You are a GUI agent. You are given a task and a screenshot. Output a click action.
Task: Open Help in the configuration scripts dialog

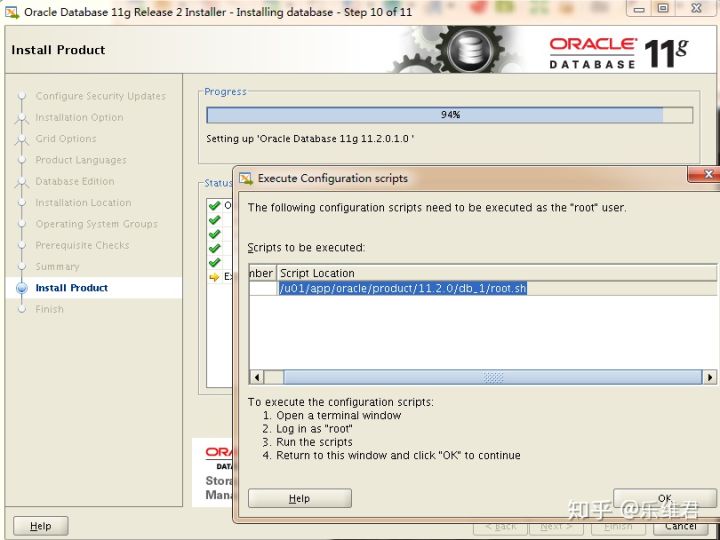(x=300, y=498)
